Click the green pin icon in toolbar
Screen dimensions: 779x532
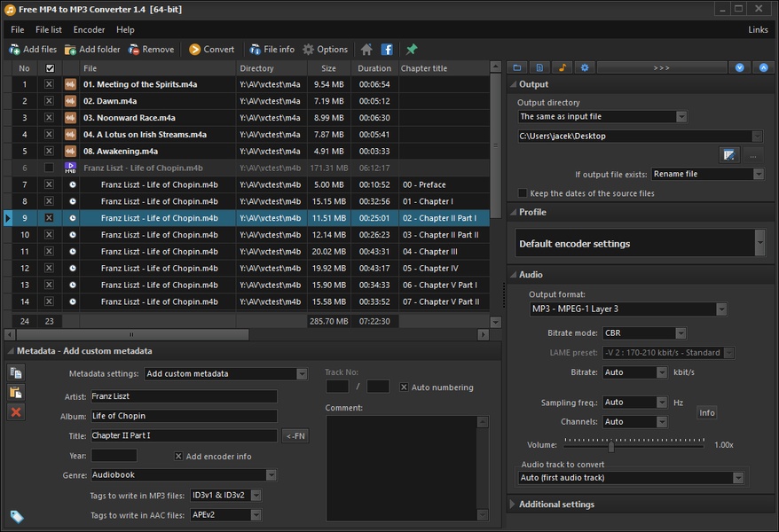(x=411, y=50)
